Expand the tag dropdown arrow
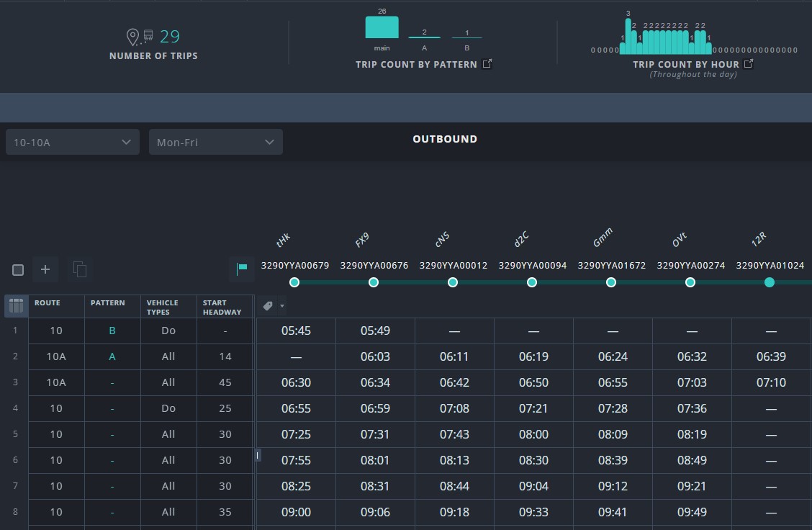This screenshot has width=812, height=530. point(281,305)
